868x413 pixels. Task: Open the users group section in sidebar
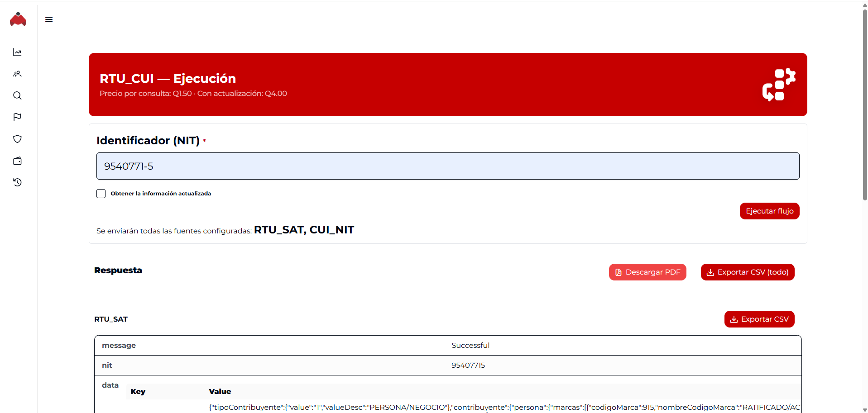click(x=17, y=74)
